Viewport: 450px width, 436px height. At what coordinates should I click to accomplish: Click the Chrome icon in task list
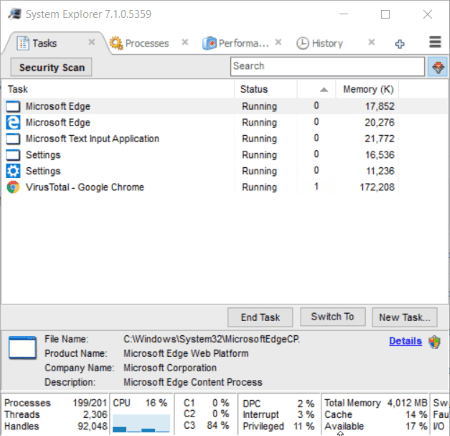click(13, 187)
